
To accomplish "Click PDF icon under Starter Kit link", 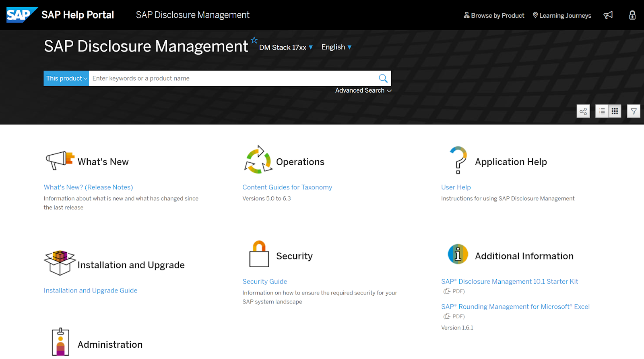I will (x=447, y=291).
